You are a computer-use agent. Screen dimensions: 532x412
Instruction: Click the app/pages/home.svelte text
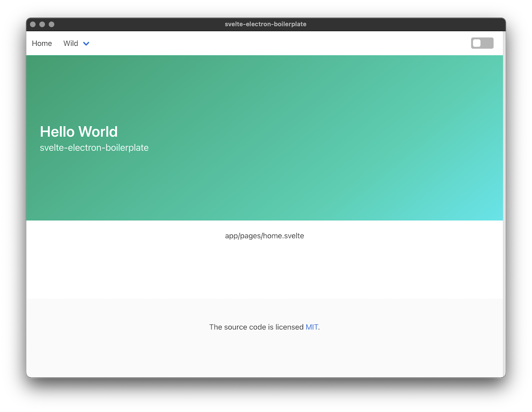(264, 236)
